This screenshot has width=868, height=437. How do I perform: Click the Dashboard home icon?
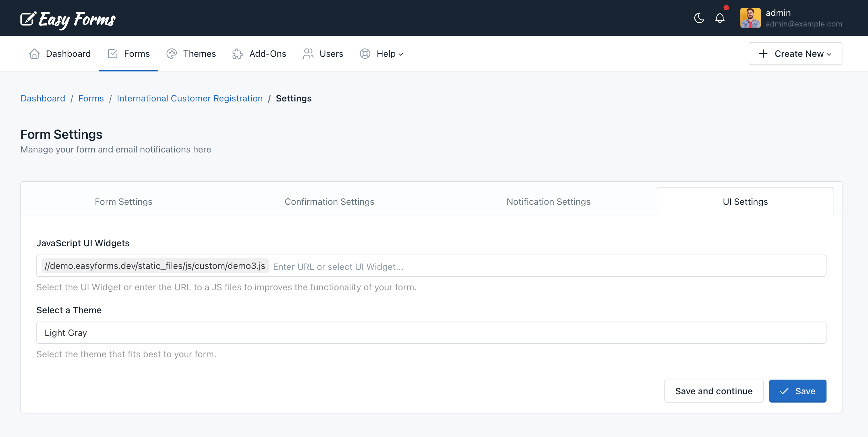click(34, 54)
